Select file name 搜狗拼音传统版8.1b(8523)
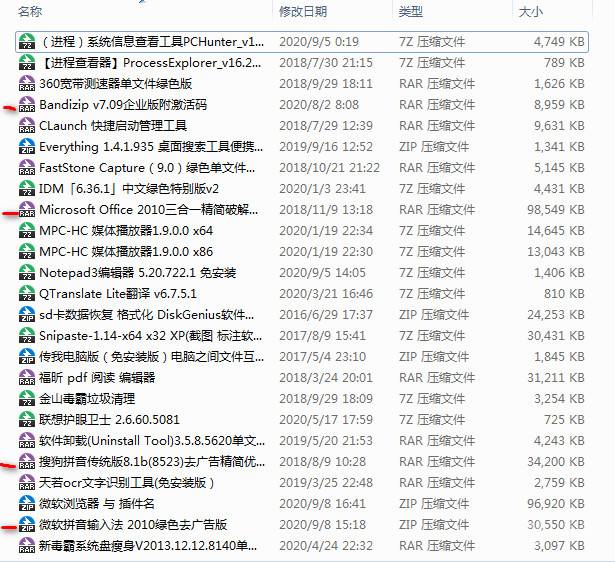This screenshot has width=615, height=562. point(152,462)
